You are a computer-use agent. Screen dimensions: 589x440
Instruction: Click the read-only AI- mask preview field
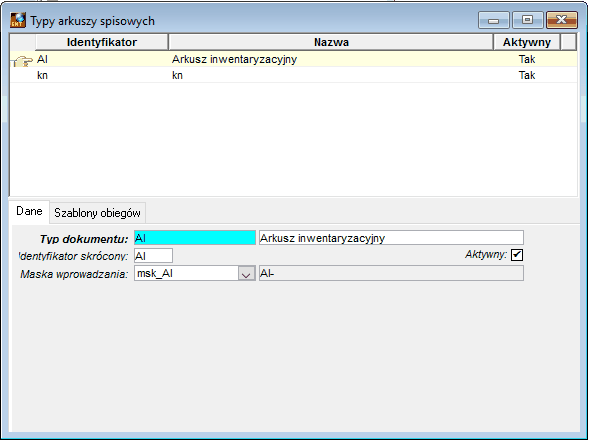tap(391, 274)
